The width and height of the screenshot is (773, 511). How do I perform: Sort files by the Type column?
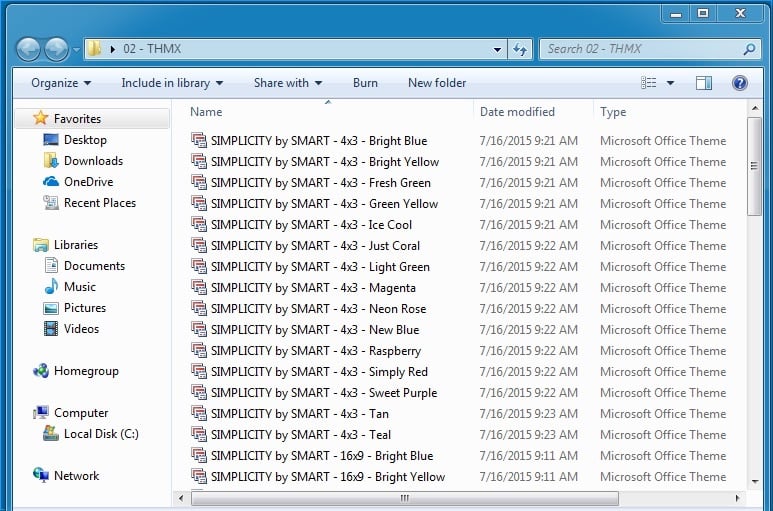click(613, 112)
